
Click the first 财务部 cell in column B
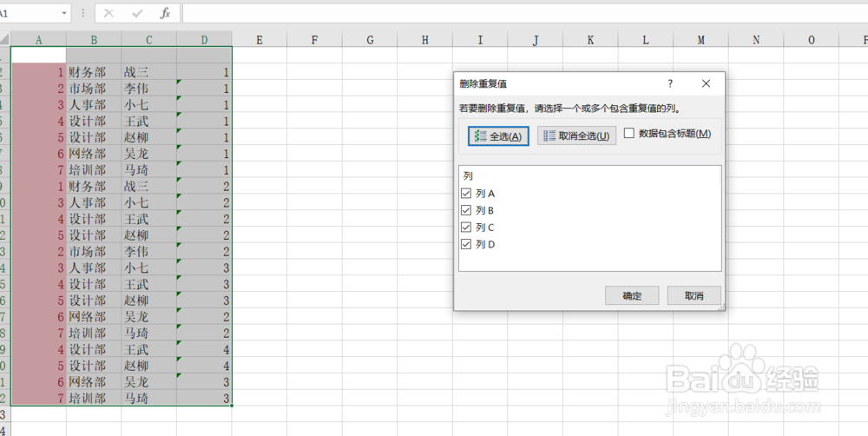[x=94, y=71]
